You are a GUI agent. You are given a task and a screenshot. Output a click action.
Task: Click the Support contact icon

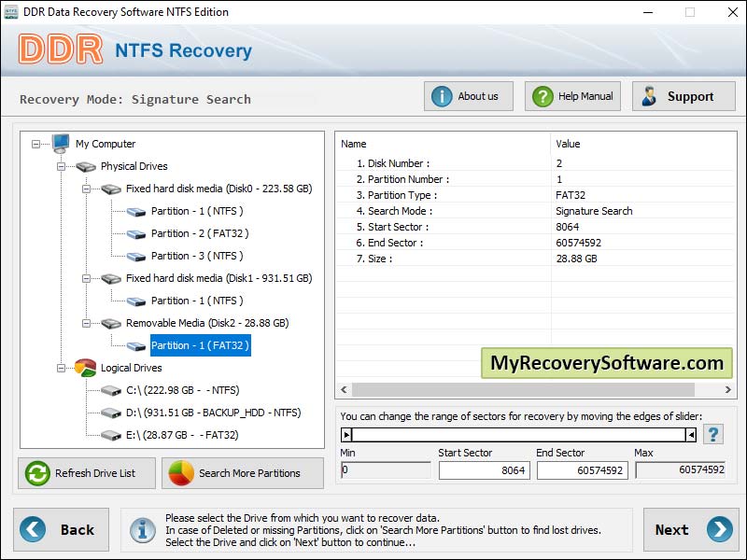coord(650,95)
